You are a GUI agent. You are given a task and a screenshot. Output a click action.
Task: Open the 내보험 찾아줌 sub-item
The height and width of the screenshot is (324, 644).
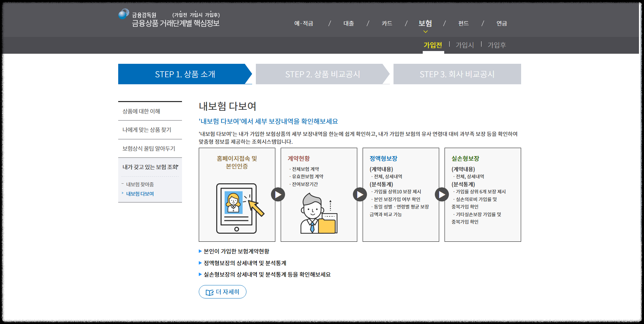coord(140,184)
